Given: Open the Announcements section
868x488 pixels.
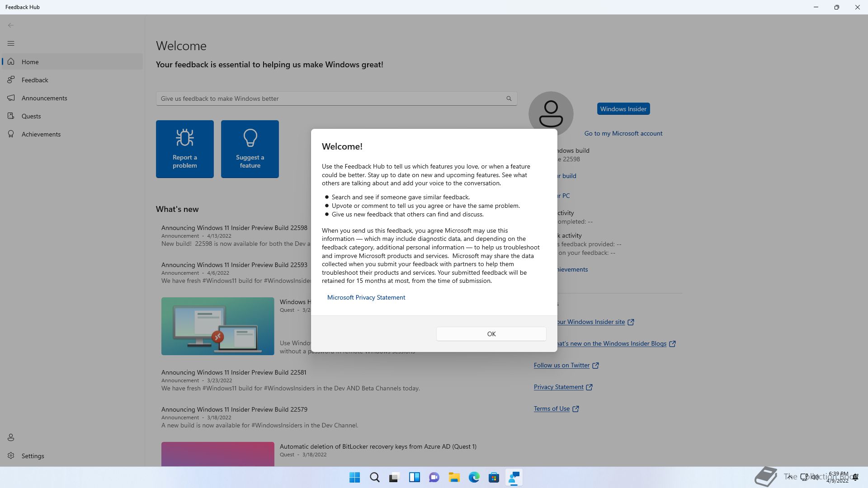Looking at the screenshot, I should pyautogui.click(x=72, y=98).
